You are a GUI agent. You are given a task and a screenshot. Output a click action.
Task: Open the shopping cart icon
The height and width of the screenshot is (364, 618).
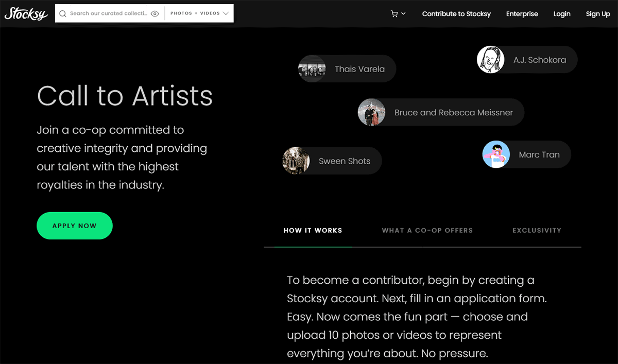point(394,14)
